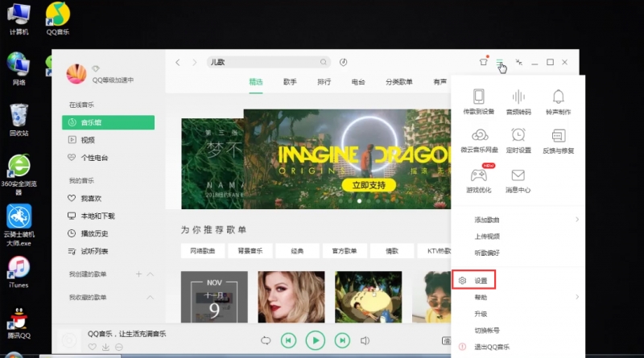Switch to the 分类歌单 tab
The width and height of the screenshot is (644, 358).
(398, 82)
